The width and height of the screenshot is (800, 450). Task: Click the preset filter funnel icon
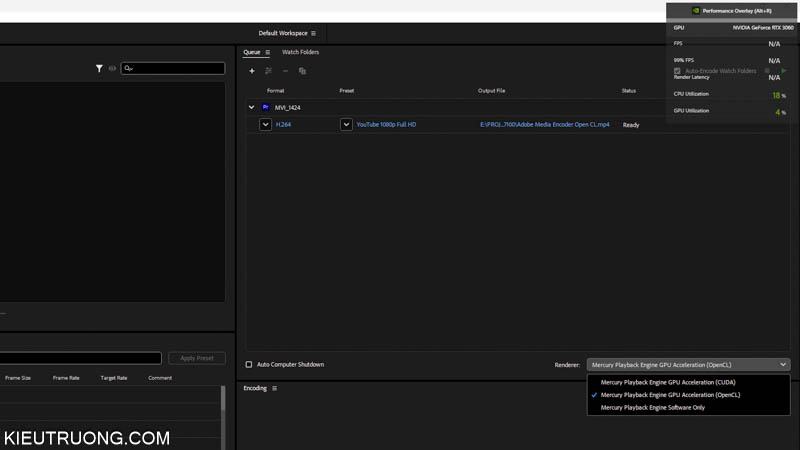tap(99, 68)
